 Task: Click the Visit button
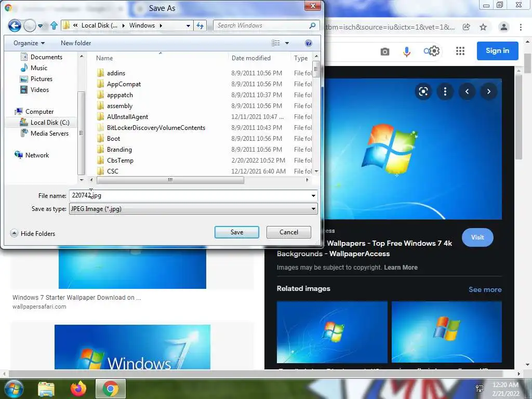[x=477, y=237]
